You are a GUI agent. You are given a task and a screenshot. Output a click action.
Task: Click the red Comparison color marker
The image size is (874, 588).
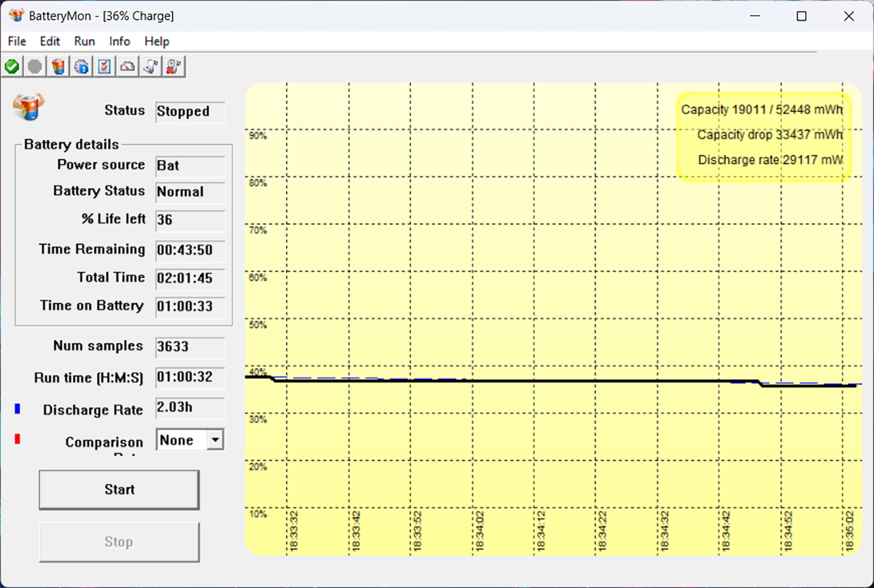click(17, 439)
